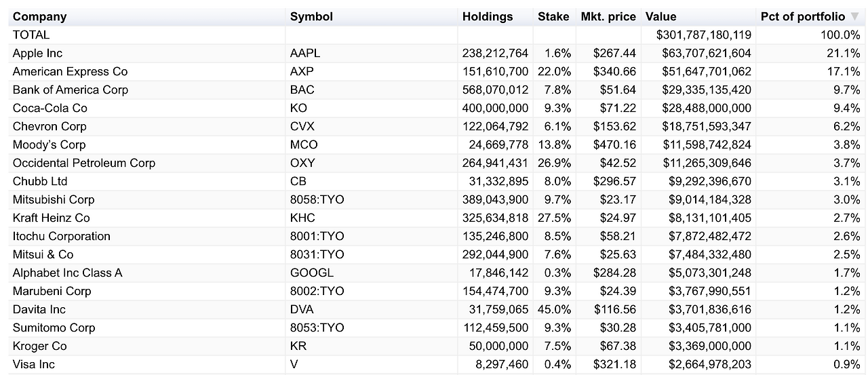Select the Apple Inc company cell

(37, 53)
